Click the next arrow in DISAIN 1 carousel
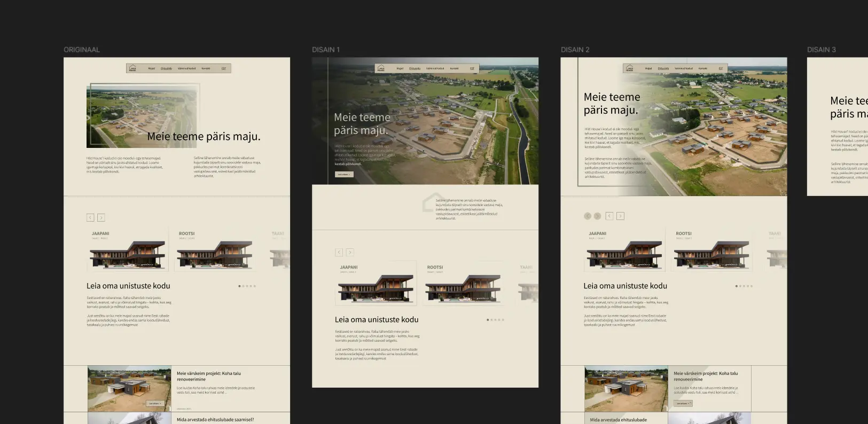The width and height of the screenshot is (868, 424). coord(350,252)
